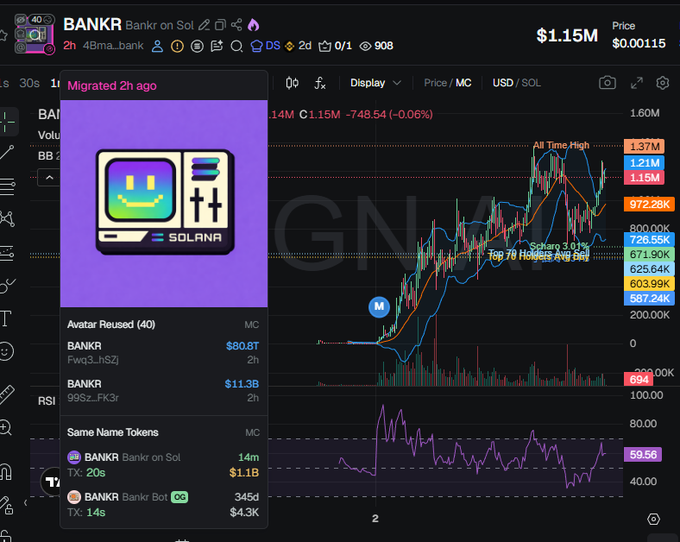Click the Binance 2d badge
The image size is (680, 542).
pyautogui.click(x=298, y=46)
